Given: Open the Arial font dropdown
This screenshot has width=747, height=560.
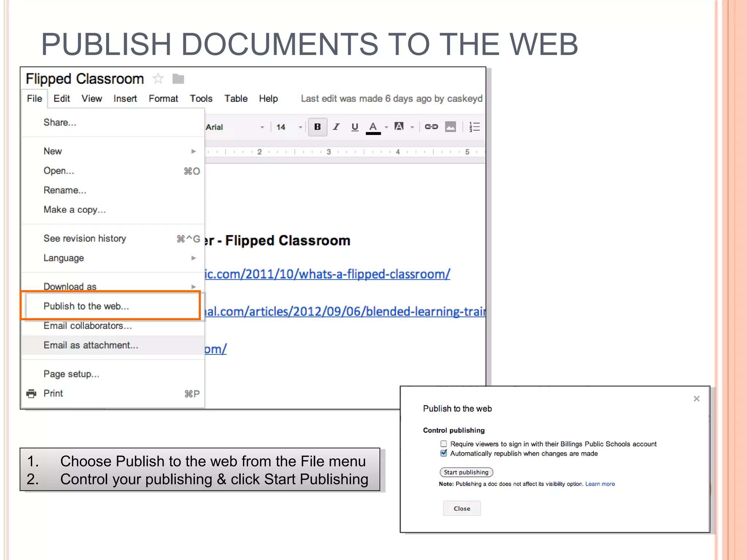Looking at the screenshot, I should 235,127.
